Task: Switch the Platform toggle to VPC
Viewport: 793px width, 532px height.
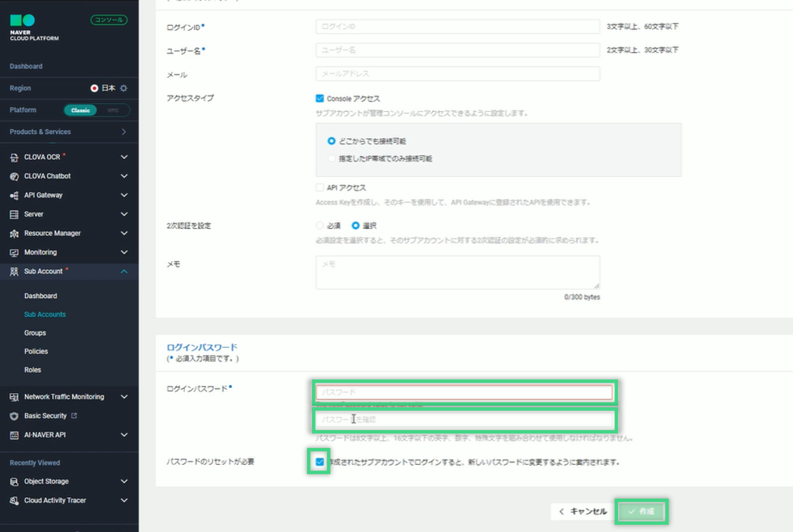Action: (113, 111)
